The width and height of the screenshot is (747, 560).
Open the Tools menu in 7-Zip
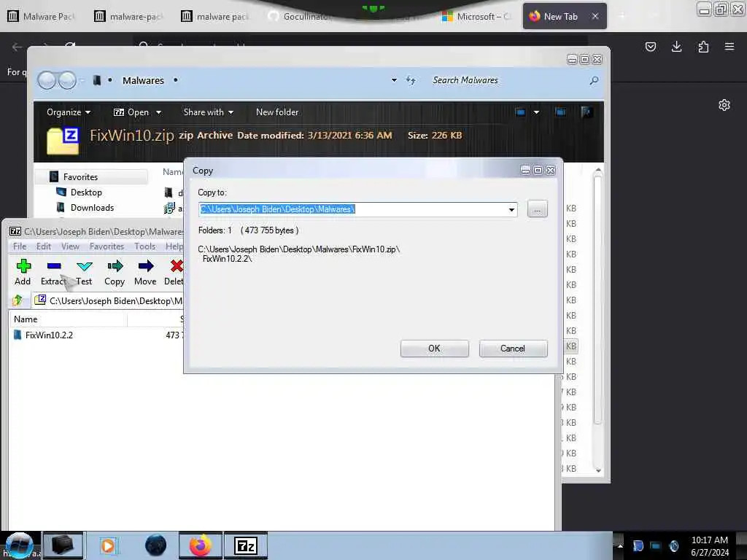click(145, 246)
